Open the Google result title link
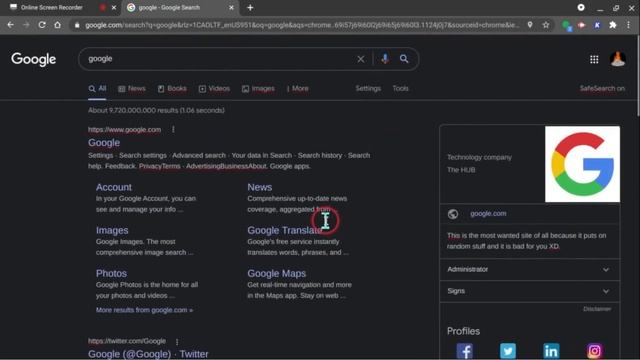The height and width of the screenshot is (360, 640). 104,142
